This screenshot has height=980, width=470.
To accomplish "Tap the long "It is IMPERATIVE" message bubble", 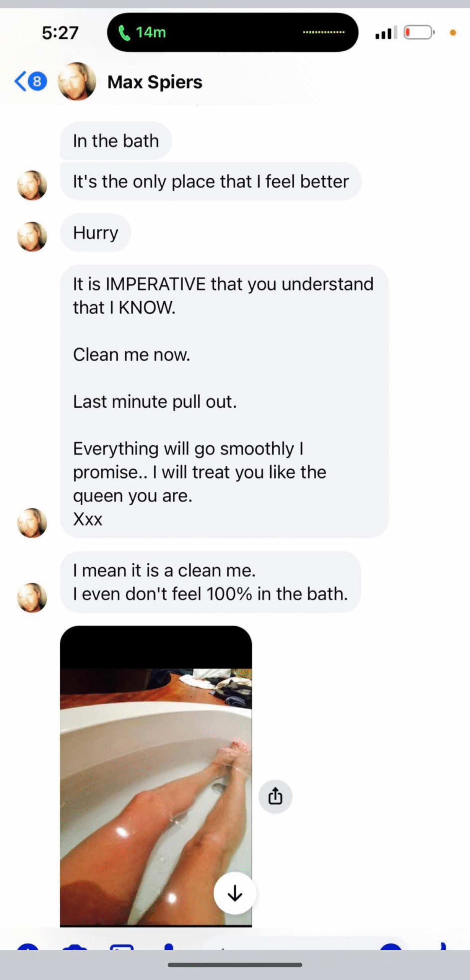I will pos(224,401).
